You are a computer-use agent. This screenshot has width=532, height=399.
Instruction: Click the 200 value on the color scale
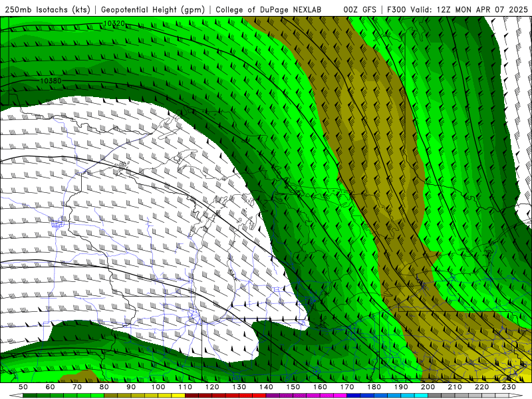[428, 387]
